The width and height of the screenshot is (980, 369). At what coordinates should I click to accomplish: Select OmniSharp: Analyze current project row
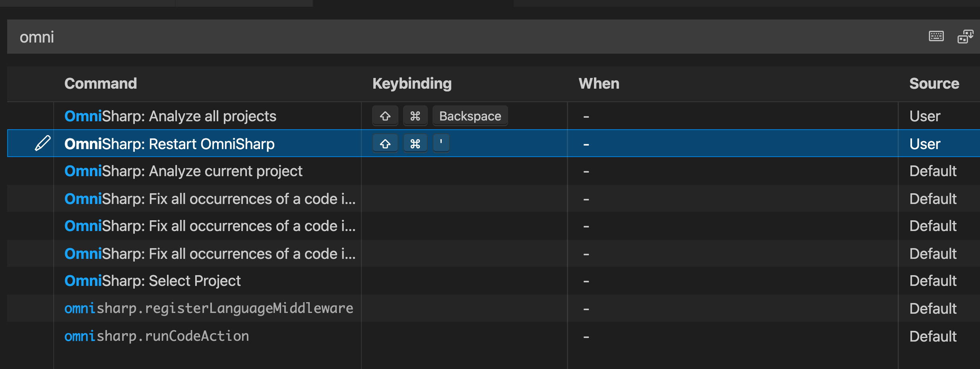pos(493,171)
